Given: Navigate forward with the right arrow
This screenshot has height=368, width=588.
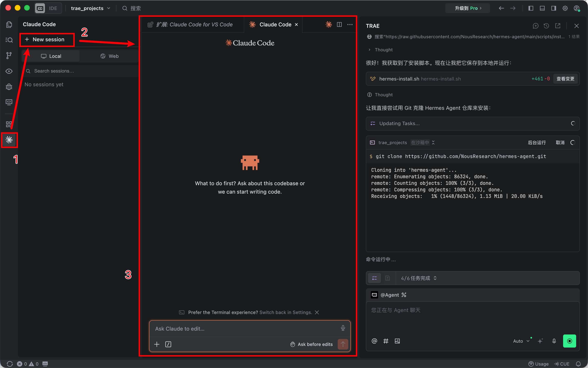Looking at the screenshot, I should pyautogui.click(x=513, y=8).
